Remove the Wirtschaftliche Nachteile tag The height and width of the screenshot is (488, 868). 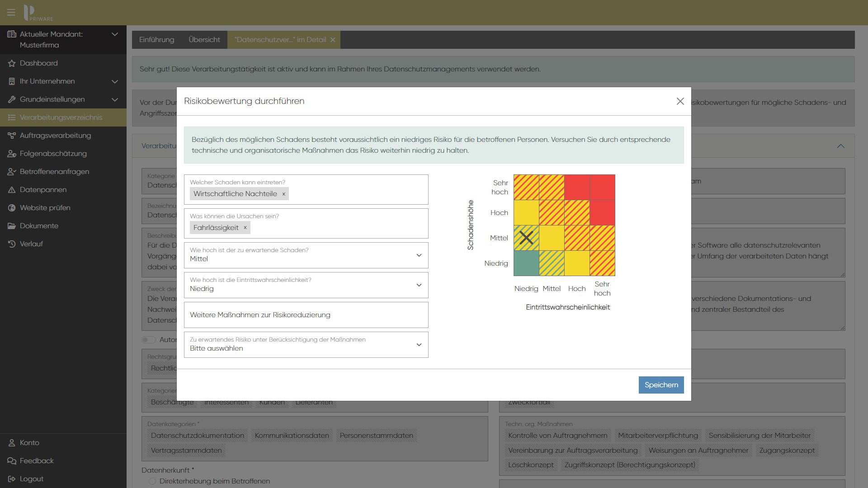[x=284, y=194]
